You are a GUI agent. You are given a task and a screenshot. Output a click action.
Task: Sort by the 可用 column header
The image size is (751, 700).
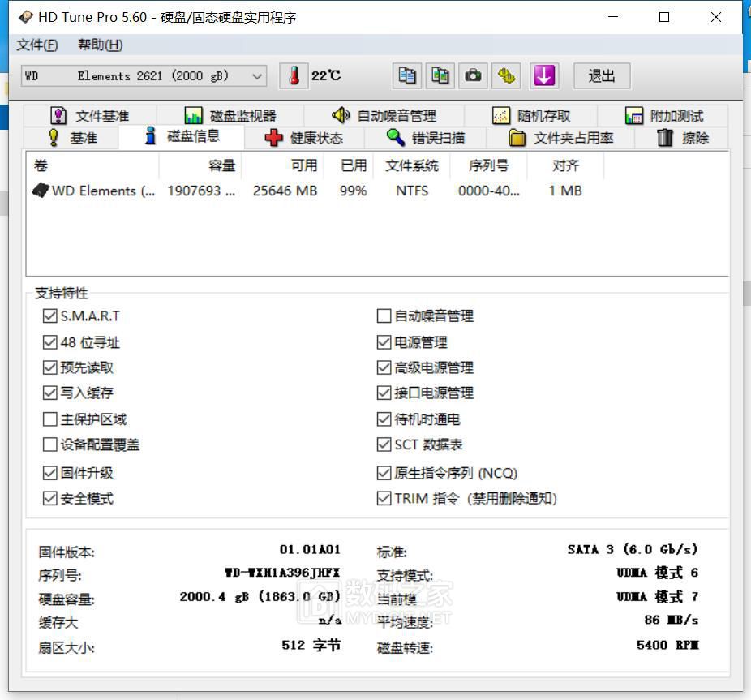coord(282,165)
